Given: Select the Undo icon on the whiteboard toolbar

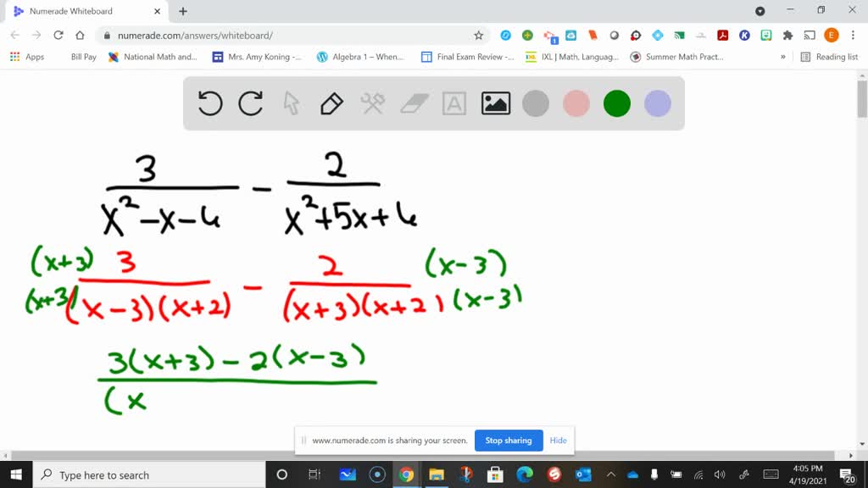Looking at the screenshot, I should [x=209, y=103].
